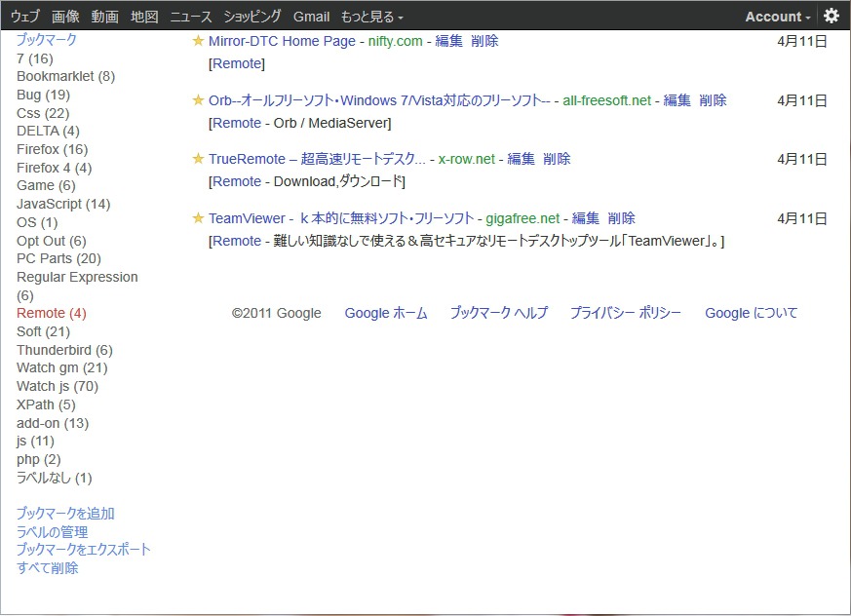
Task: Open ブックマークを追加 to add a bookmark
Action: click(65, 513)
